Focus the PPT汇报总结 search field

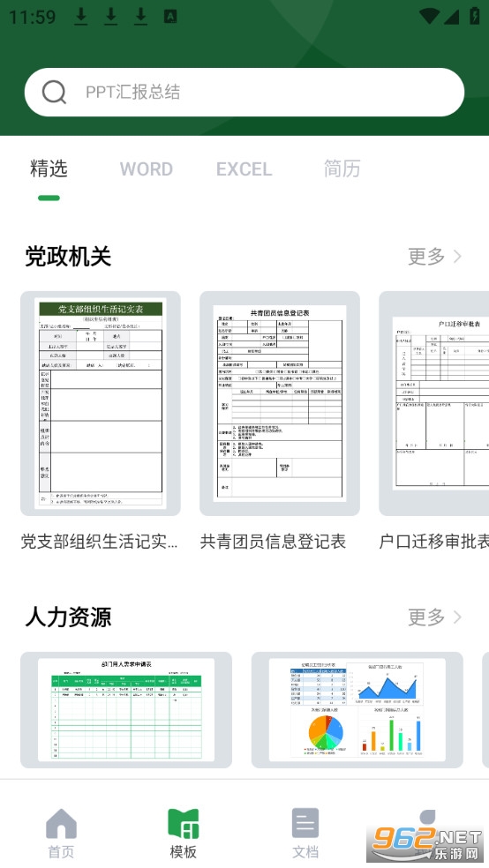[244, 93]
